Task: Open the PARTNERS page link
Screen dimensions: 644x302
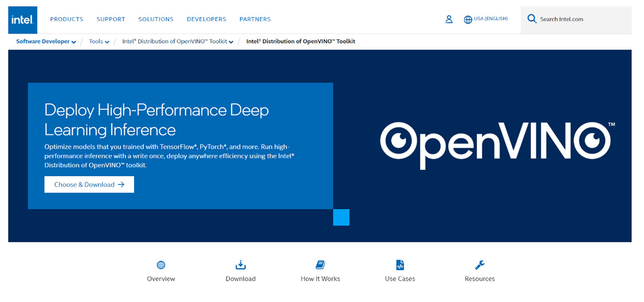Action: click(x=255, y=19)
